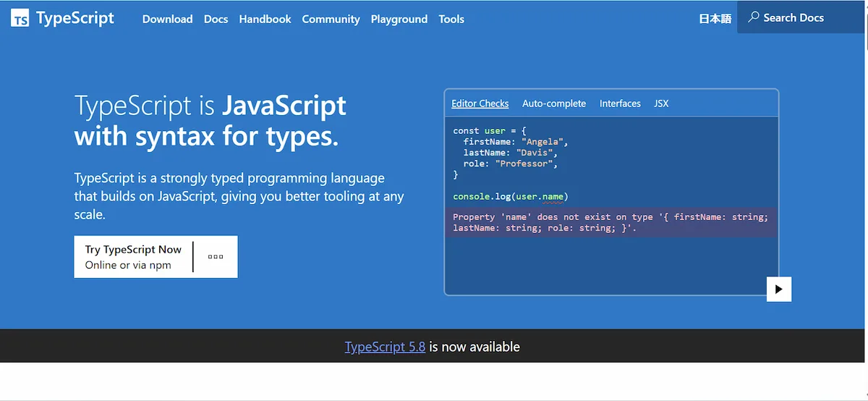Select the Auto-complete tab
The image size is (868, 401).
tap(554, 104)
